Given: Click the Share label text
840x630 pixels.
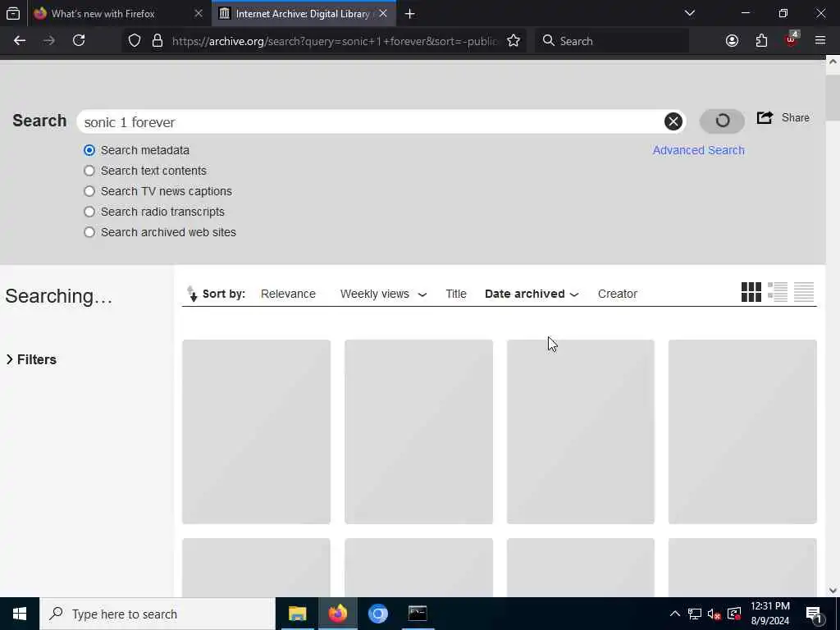Looking at the screenshot, I should point(795,118).
